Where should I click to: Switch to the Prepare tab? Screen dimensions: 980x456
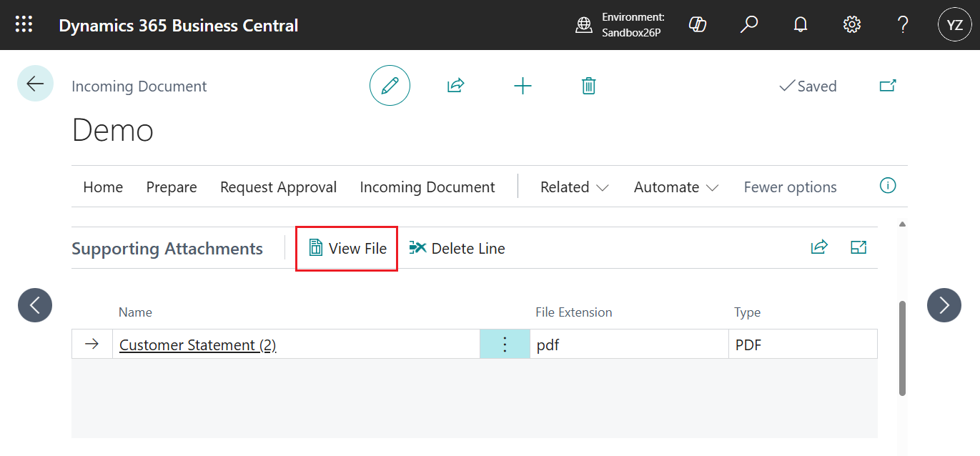click(171, 187)
